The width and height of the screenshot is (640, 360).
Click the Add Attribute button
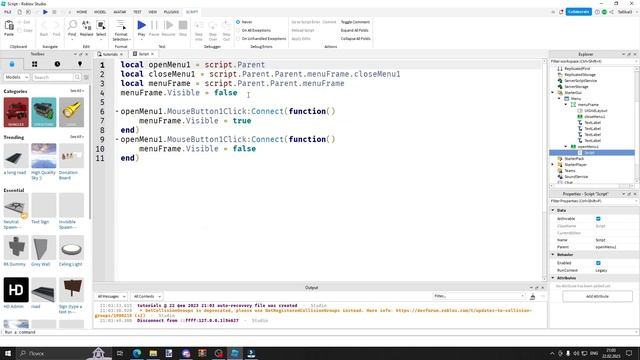pyautogui.click(x=597, y=297)
